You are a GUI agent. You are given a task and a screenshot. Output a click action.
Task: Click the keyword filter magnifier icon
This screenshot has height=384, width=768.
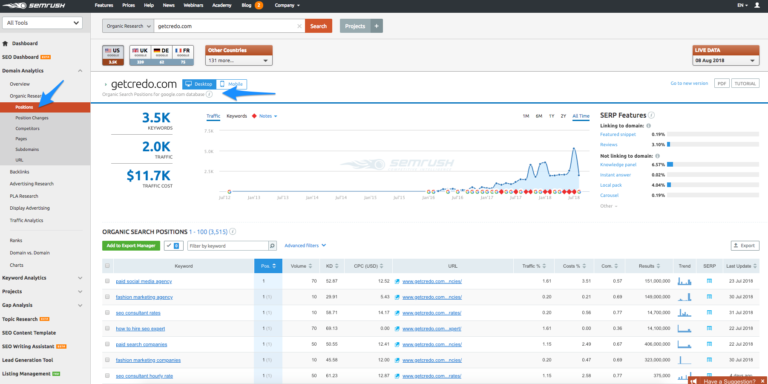tap(272, 245)
